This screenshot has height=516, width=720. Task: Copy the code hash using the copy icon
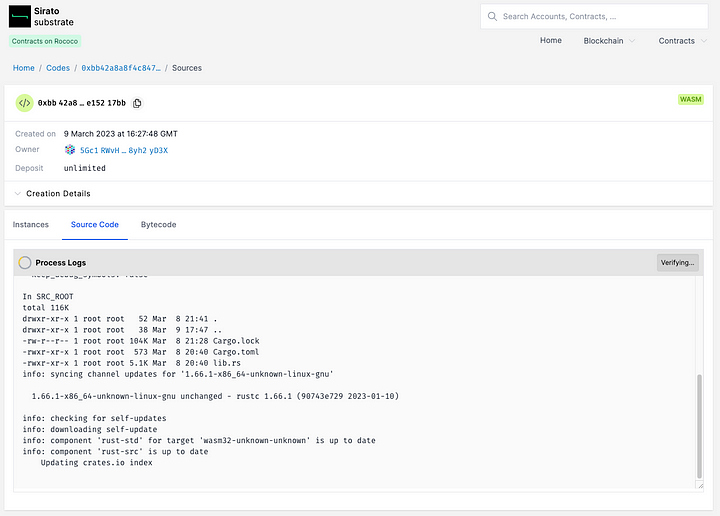pos(137,103)
